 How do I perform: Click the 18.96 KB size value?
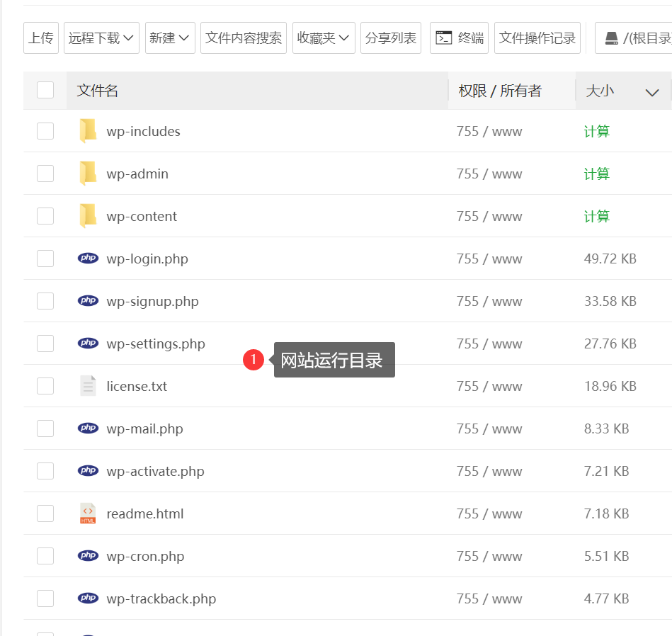coord(610,386)
